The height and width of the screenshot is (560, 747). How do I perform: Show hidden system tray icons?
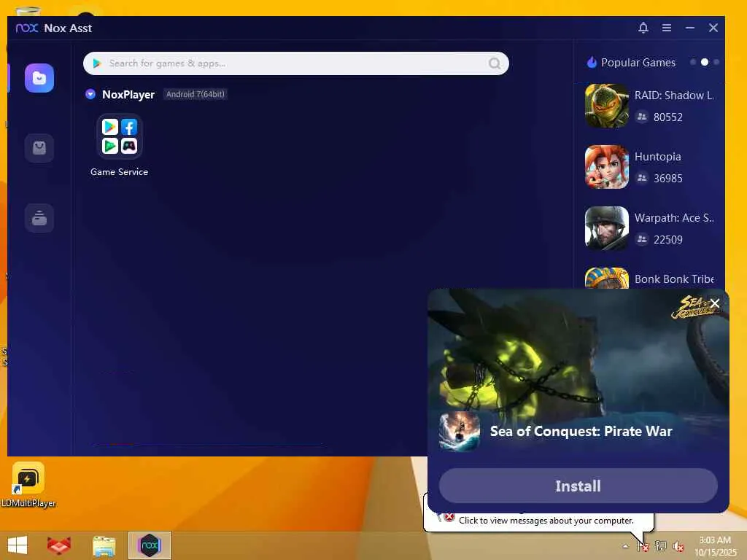point(625,546)
